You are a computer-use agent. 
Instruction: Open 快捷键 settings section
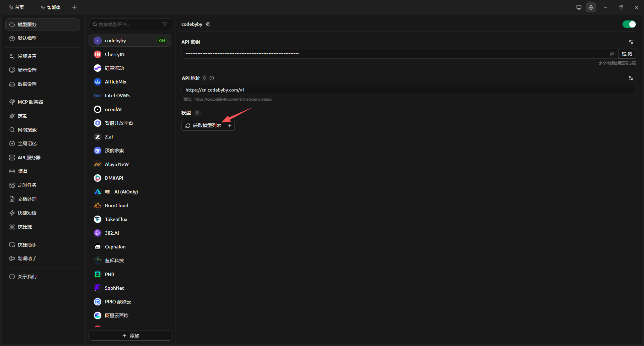click(43, 227)
